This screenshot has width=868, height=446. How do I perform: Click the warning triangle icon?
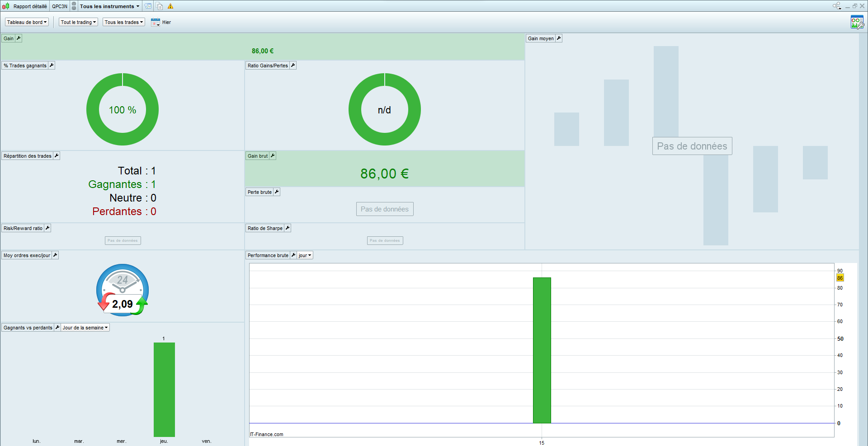[x=170, y=6]
